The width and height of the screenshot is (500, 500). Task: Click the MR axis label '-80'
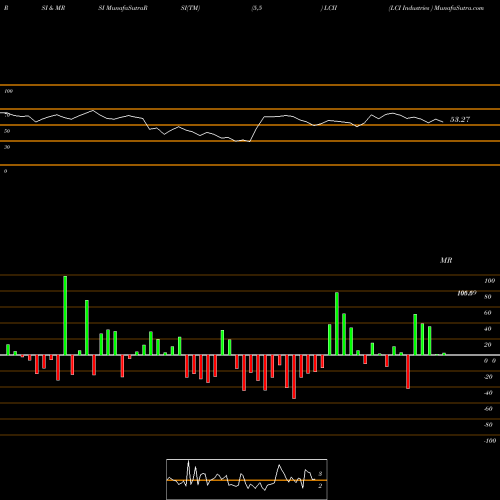click(x=488, y=425)
